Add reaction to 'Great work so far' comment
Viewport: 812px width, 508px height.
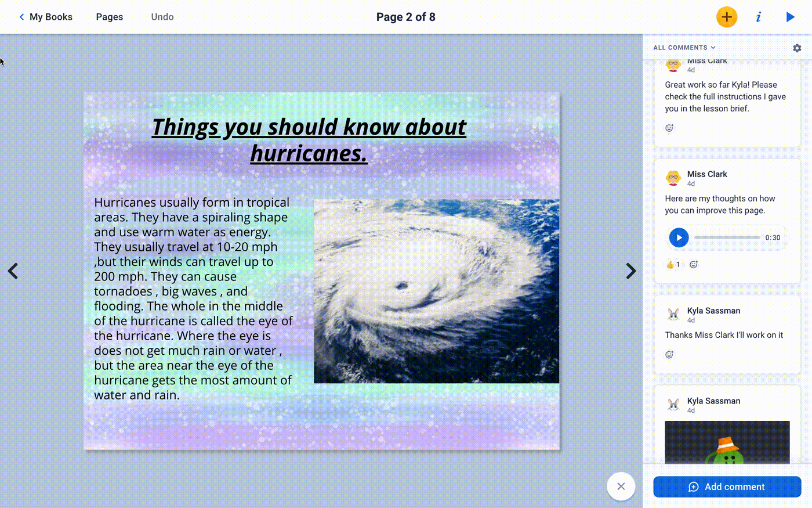(x=669, y=128)
